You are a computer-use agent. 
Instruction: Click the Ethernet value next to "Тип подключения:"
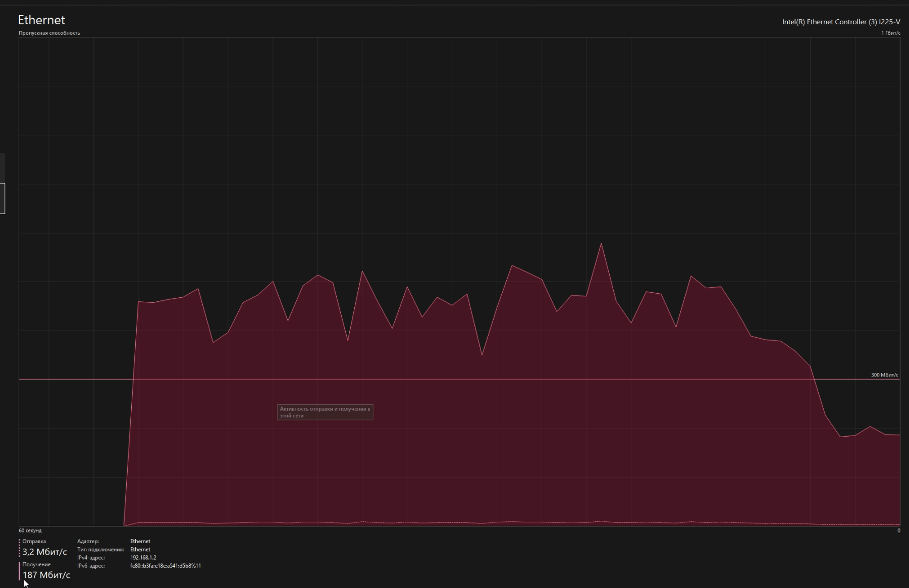click(140, 549)
